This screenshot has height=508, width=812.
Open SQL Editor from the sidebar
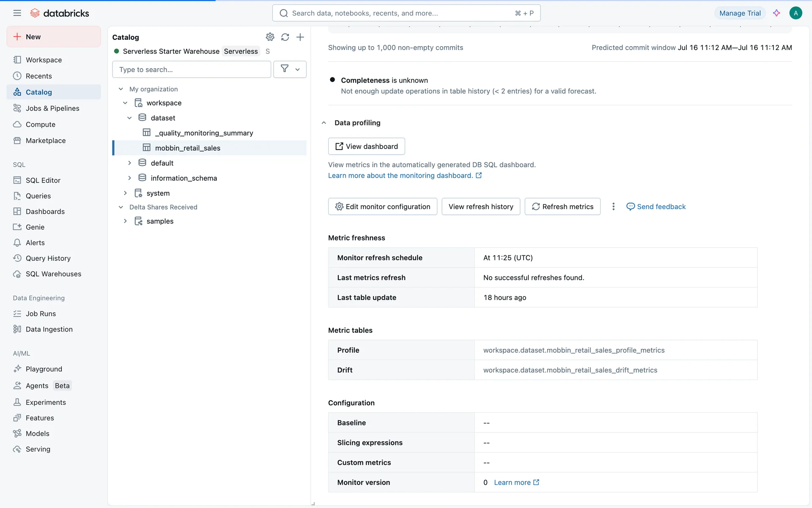point(43,180)
